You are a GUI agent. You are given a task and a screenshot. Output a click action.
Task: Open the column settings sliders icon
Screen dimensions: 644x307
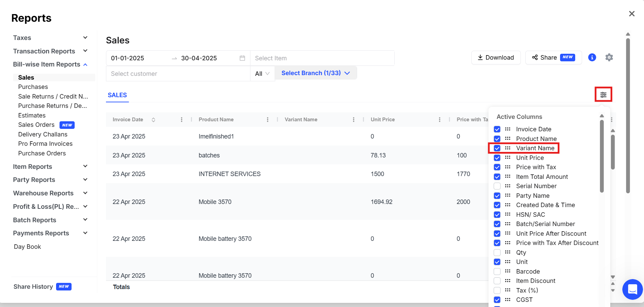coord(603,95)
